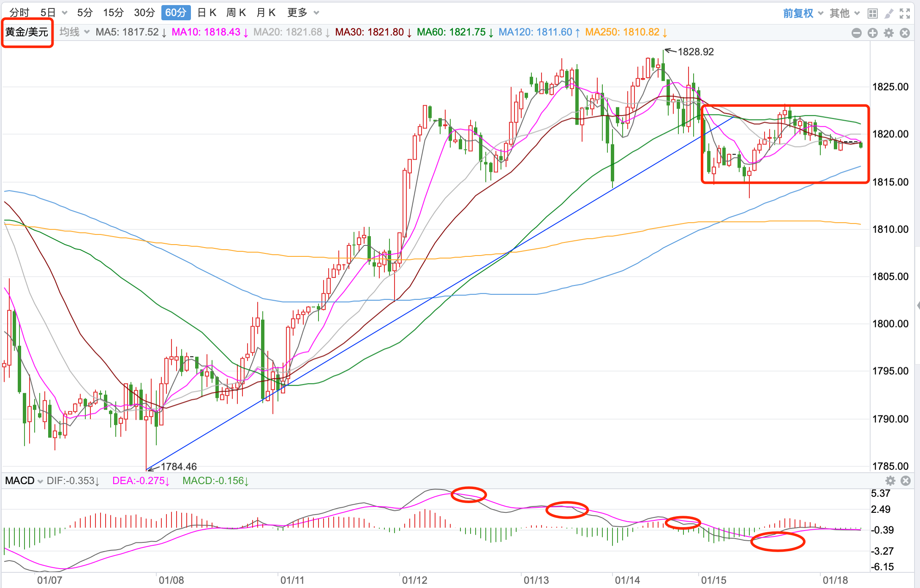Expand the 前复权 adjustment dropdown
The width and height of the screenshot is (920, 588).
point(803,13)
